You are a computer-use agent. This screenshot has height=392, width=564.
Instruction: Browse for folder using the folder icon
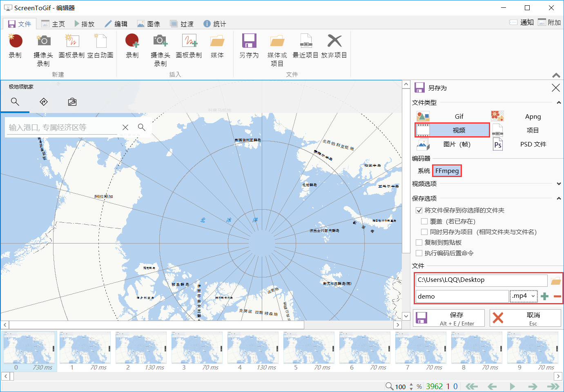tap(555, 281)
